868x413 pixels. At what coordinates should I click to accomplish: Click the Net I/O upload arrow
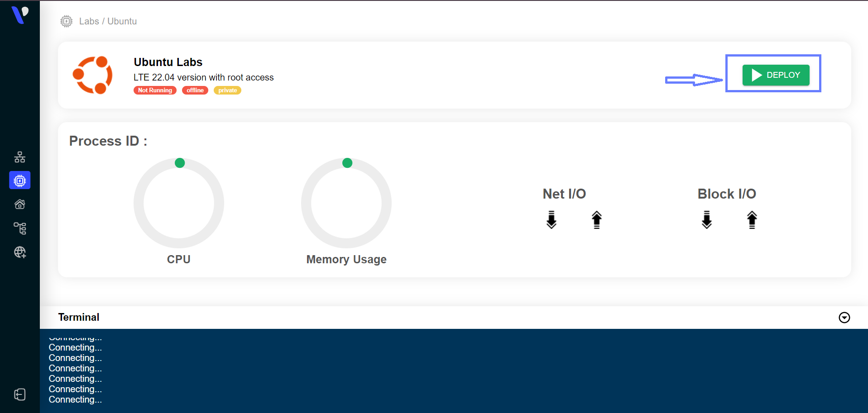pos(596,220)
